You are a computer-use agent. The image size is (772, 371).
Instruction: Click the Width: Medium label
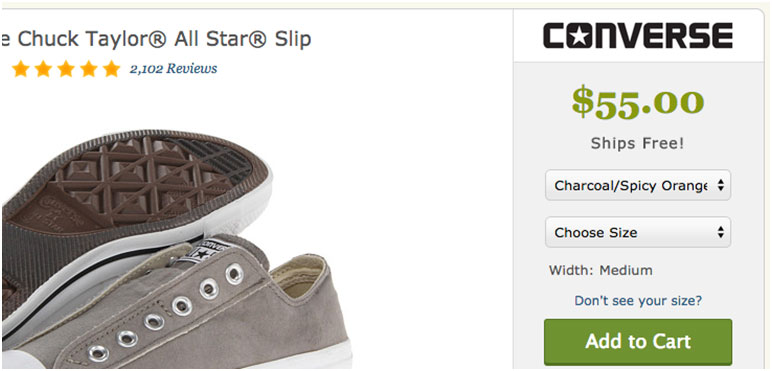point(601,270)
